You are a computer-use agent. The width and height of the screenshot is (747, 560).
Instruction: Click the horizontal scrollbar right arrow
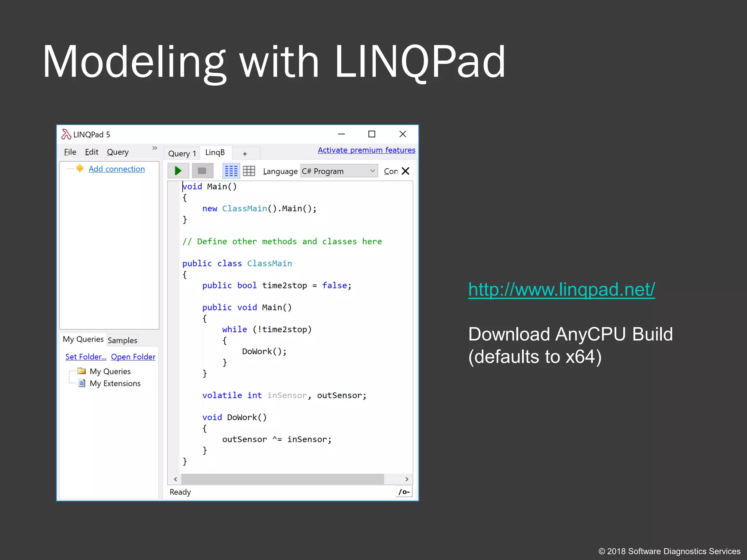pyautogui.click(x=407, y=479)
